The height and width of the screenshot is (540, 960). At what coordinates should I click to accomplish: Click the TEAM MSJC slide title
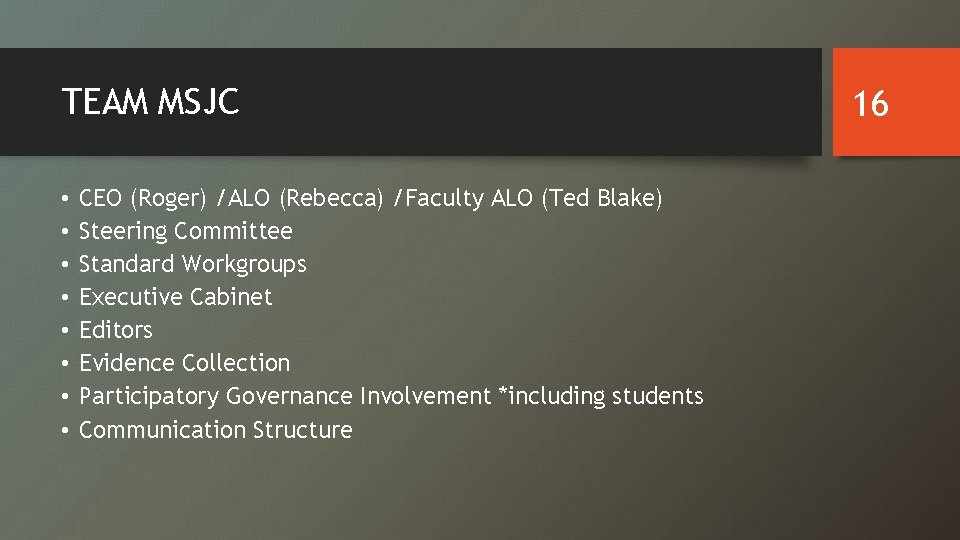coord(150,102)
